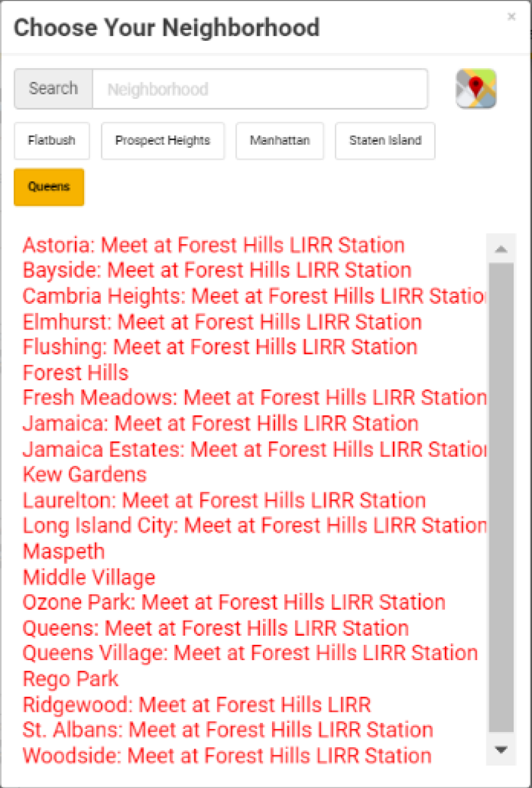
Task: Select the Prospect Heights button
Action: tap(163, 141)
